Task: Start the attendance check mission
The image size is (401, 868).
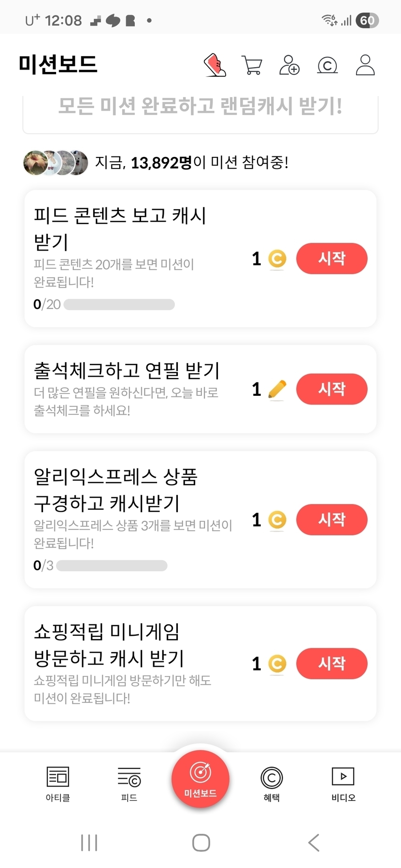Action: 331,389
